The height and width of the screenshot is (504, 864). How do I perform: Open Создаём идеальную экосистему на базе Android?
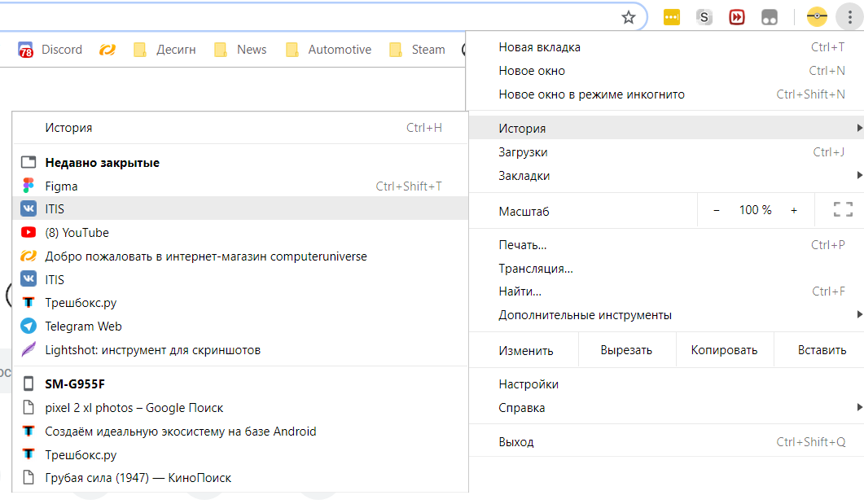pos(240,432)
